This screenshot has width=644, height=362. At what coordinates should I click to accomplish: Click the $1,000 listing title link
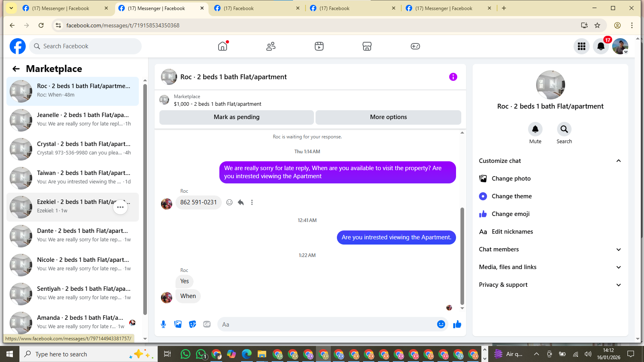coord(217,104)
